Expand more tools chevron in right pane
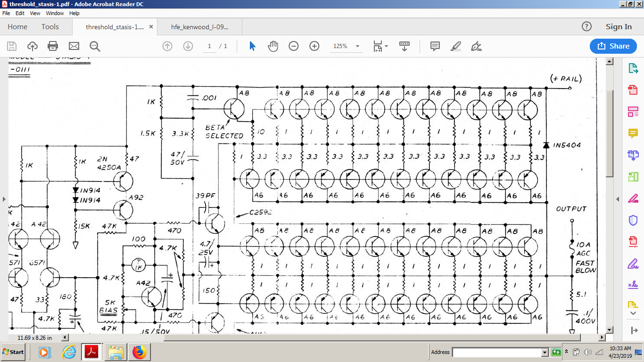The width and height of the screenshot is (644, 362). point(633,313)
